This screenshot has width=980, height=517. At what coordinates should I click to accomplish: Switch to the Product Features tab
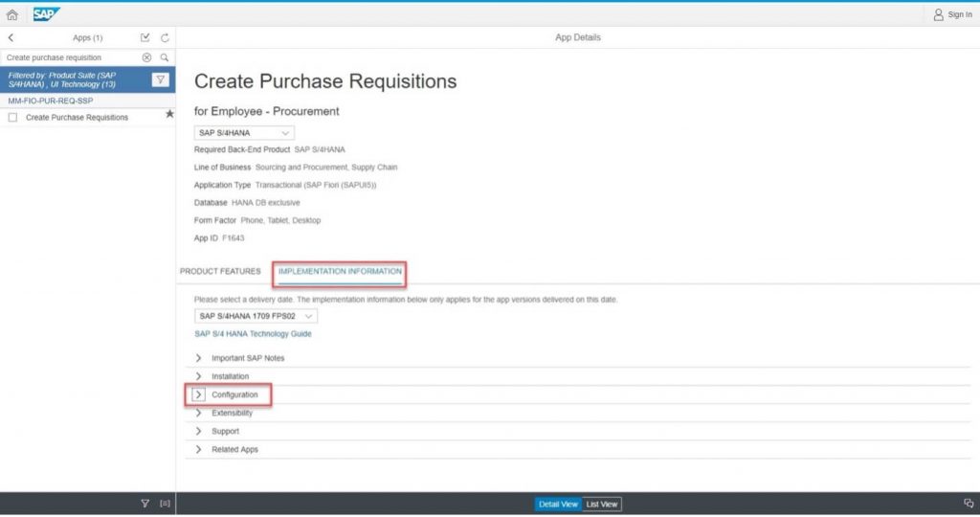(220, 271)
